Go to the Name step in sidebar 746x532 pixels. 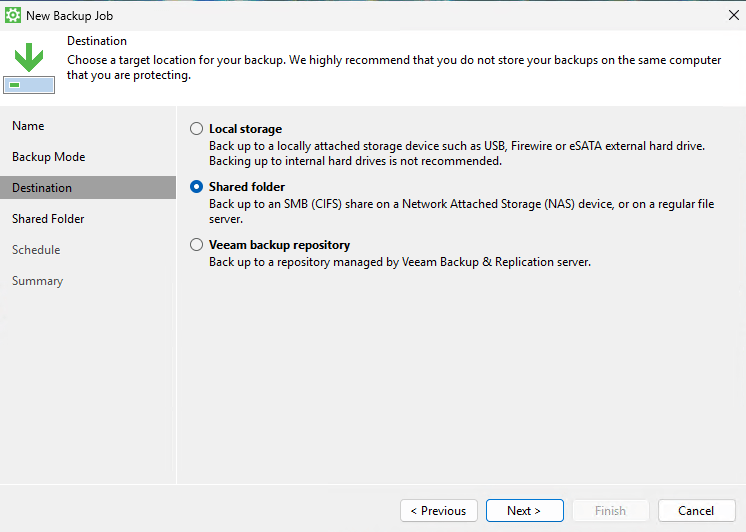pyautogui.click(x=28, y=126)
